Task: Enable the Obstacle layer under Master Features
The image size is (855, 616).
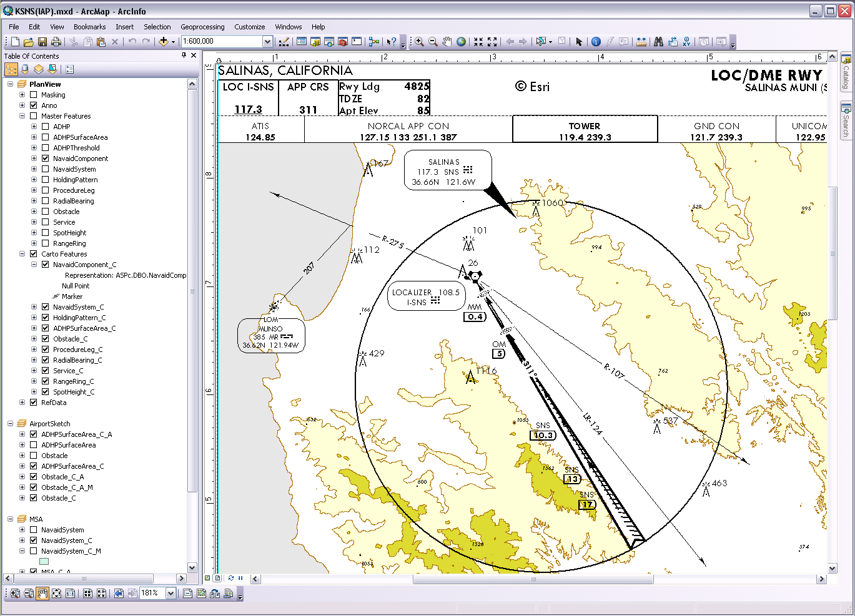Action: point(46,212)
